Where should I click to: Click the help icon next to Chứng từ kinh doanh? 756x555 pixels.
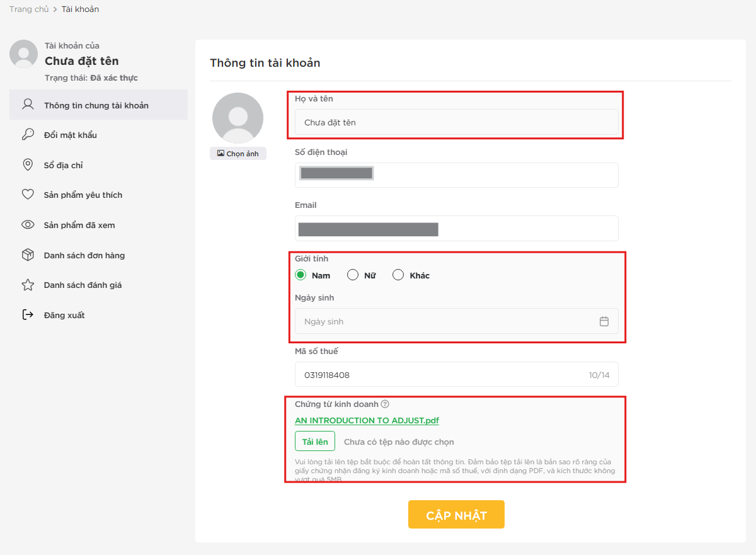385,404
